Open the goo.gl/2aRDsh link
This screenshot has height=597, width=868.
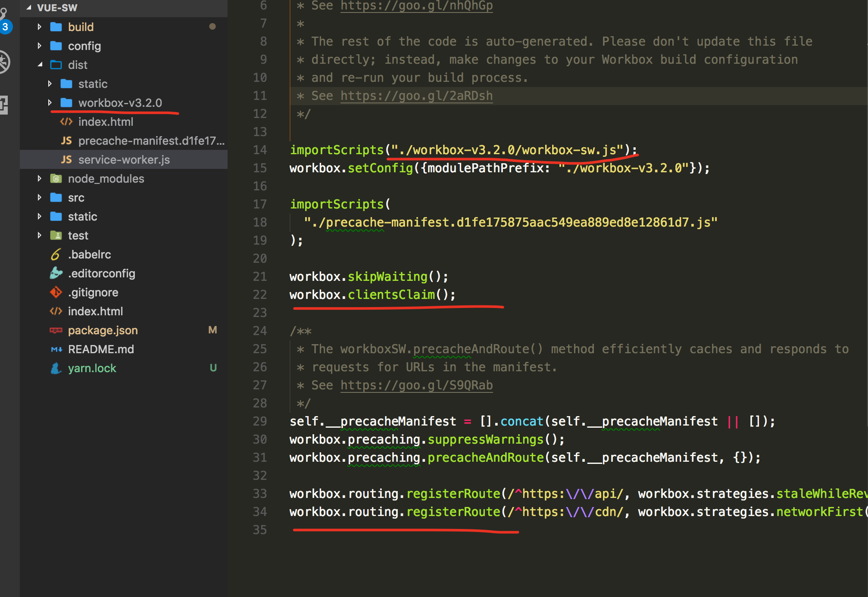point(416,96)
